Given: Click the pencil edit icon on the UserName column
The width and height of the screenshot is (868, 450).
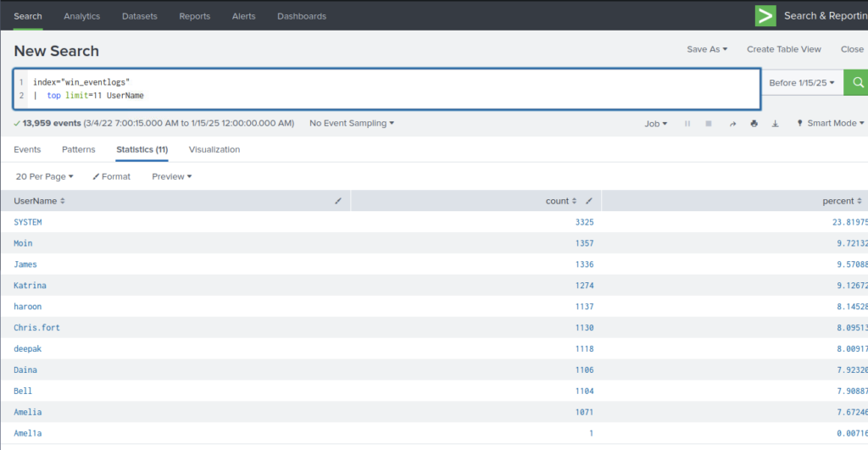Looking at the screenshot, I should [338, 201].
